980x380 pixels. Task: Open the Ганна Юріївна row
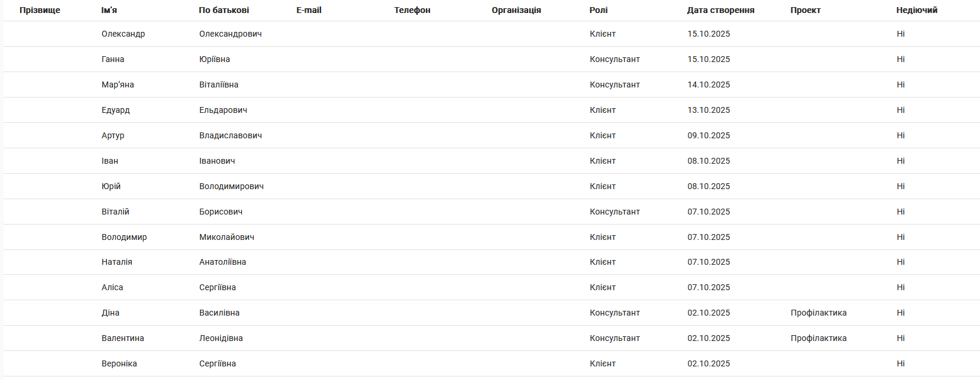point(113,59)
